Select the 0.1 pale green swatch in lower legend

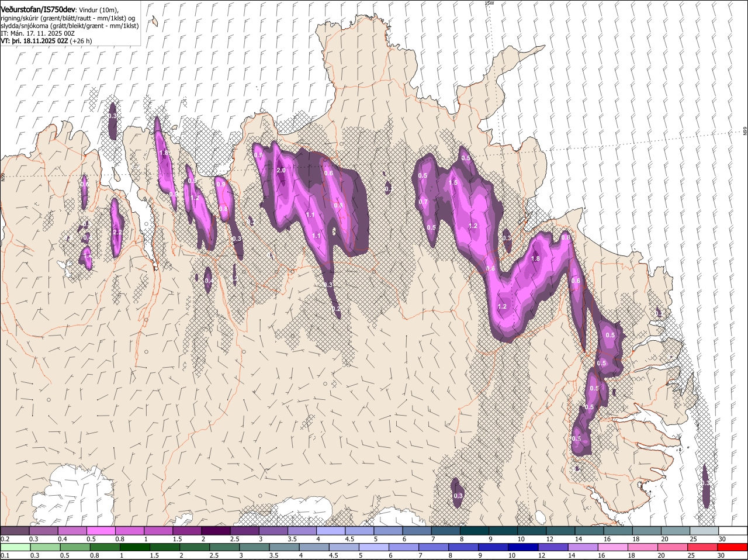click(15, 547)
